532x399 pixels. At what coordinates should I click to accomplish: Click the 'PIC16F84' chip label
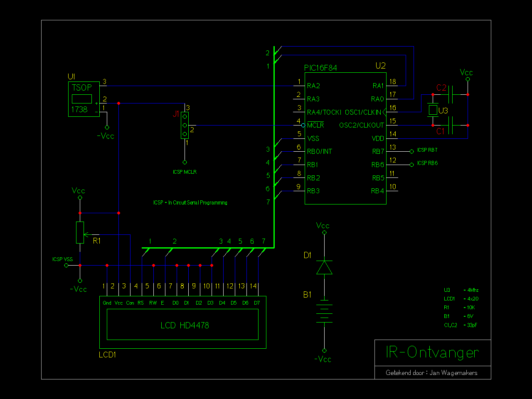(x=320, y=68)
